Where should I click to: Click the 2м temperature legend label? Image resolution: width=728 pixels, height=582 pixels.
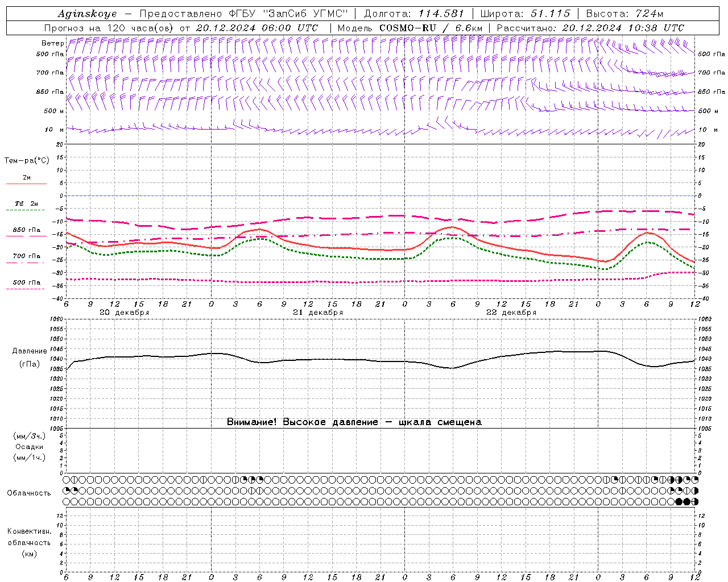tap(26, 178)
